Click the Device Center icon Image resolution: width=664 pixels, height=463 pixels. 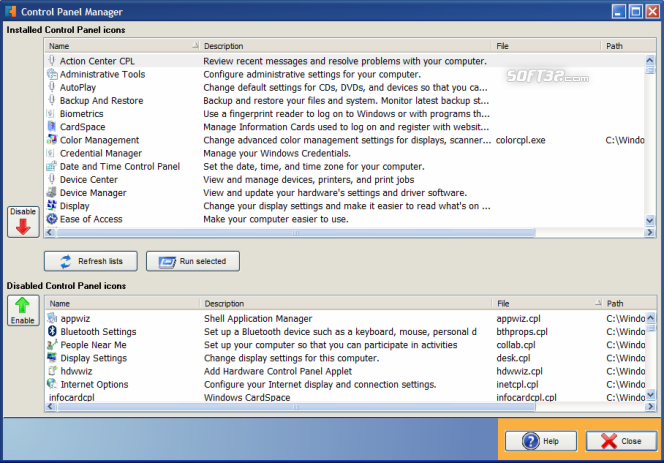(x=52, y=179)
